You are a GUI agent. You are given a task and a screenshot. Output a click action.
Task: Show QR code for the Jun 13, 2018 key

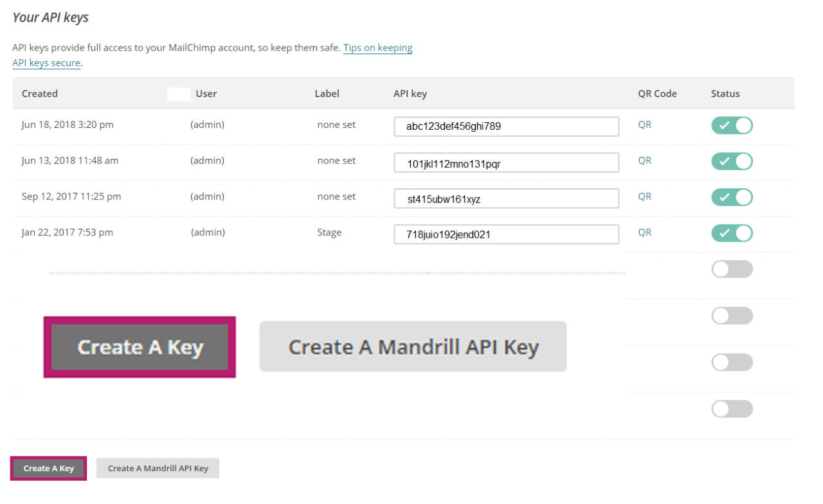644,161
